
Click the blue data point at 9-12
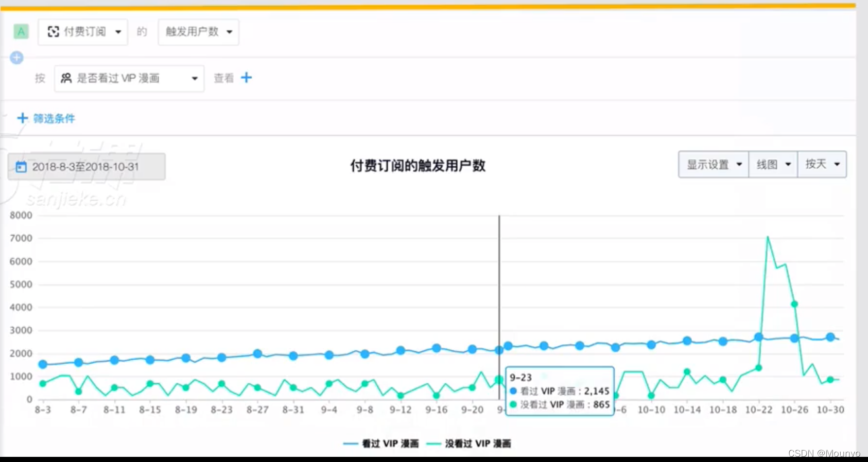[401, 350]
